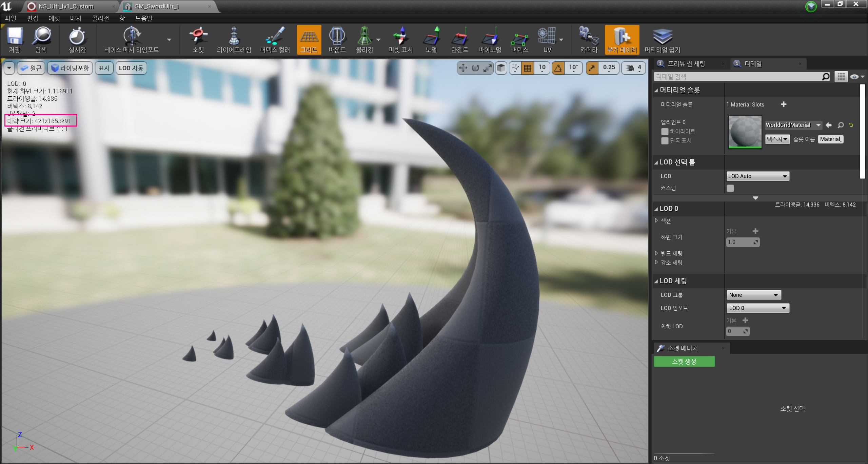
Task: Open the 파일 menu
Action: tap(11, 18)
